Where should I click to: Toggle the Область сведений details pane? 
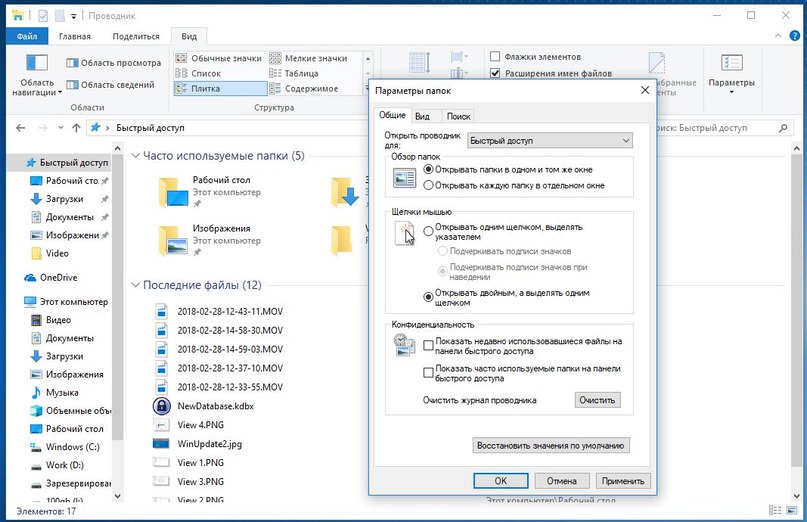[110, 85]
